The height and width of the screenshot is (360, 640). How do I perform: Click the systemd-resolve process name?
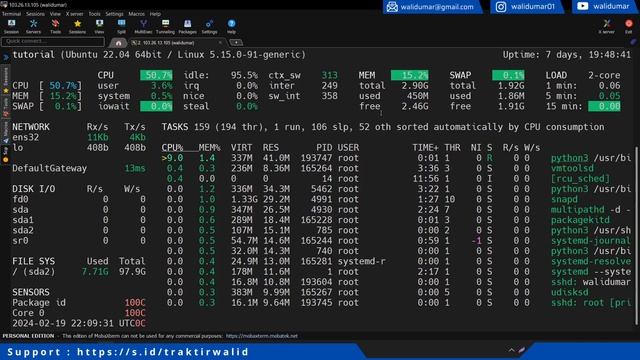tap(591, 261)
